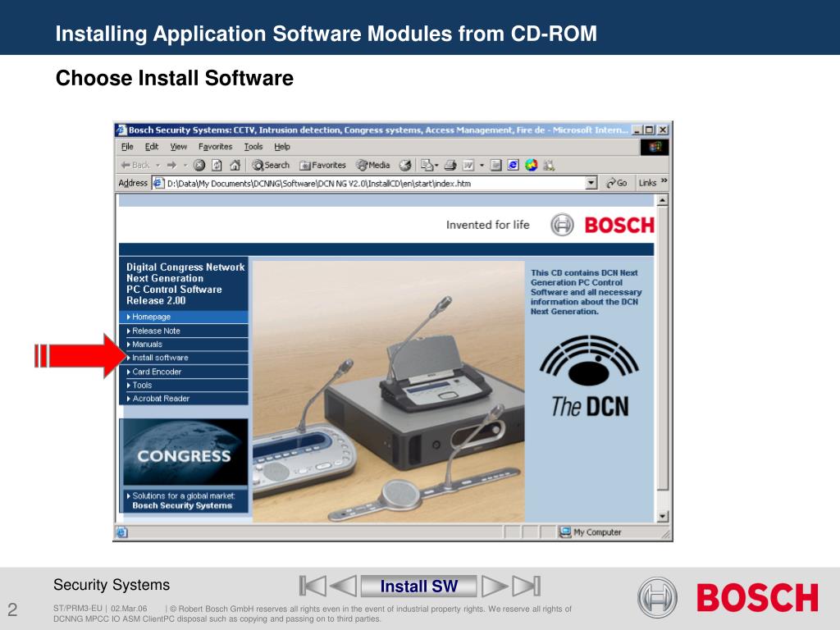The image size is (840, 630).
Task: Click the Bosch logo on web page
Action: [x=602, y=225]
